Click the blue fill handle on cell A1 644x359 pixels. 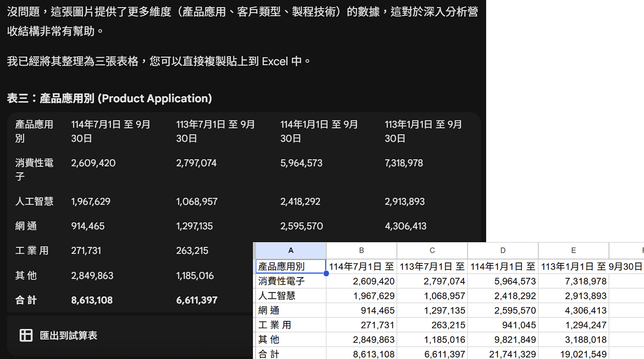point(326,274)
